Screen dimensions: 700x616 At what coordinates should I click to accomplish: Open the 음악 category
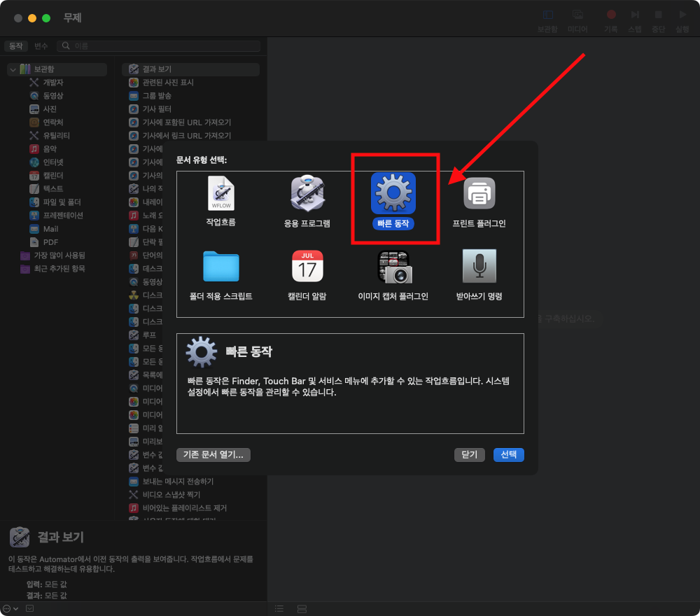[x=43, y=149]
